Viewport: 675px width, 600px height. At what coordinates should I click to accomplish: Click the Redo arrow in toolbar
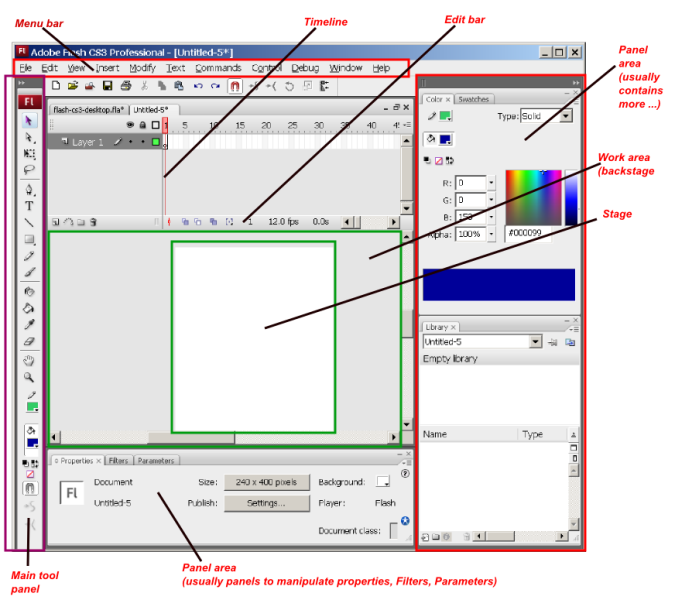point(215,86)
